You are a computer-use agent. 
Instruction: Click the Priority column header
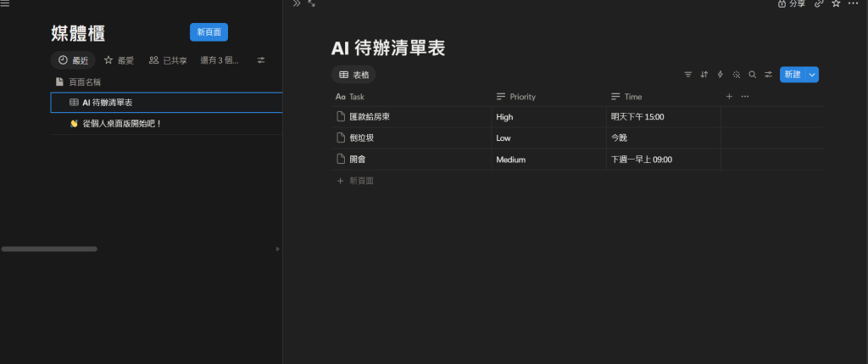click(548, 97)
